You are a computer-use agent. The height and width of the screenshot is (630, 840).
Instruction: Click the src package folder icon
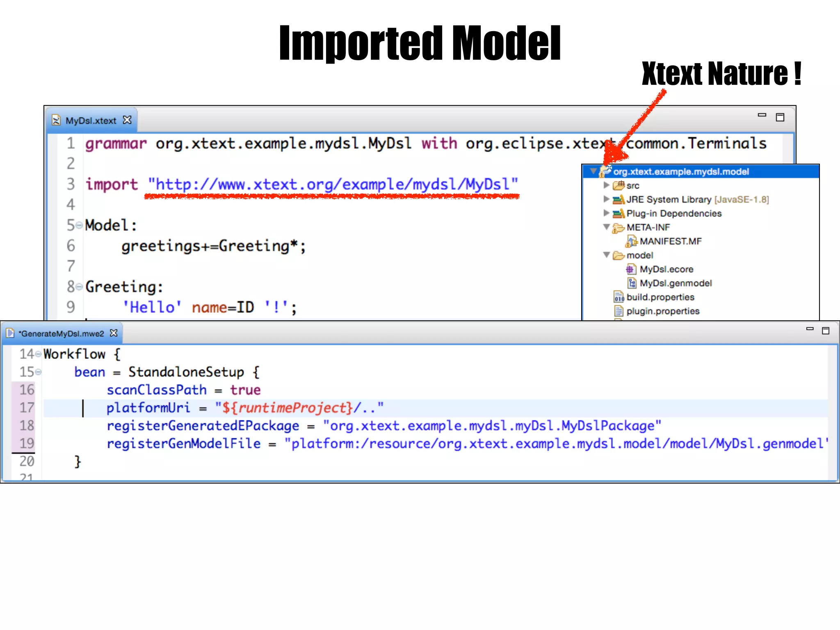[618, 186]
